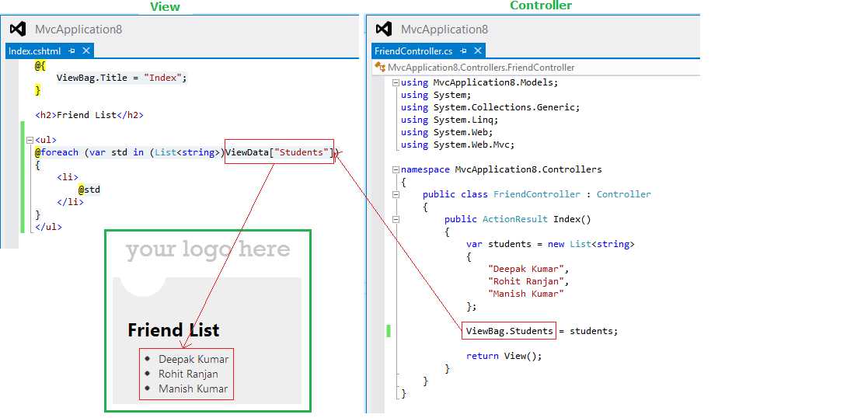Click Friend List heading in browser preview
This screenshot has width=868, height=418.
(x=174, y=330)
